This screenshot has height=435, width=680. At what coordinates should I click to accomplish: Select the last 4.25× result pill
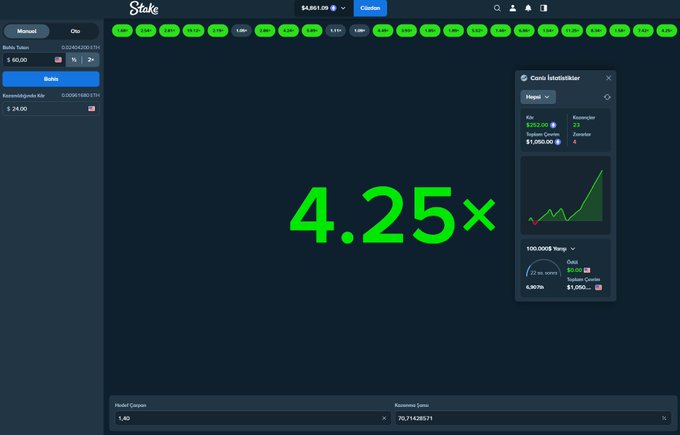pos(667,31)
